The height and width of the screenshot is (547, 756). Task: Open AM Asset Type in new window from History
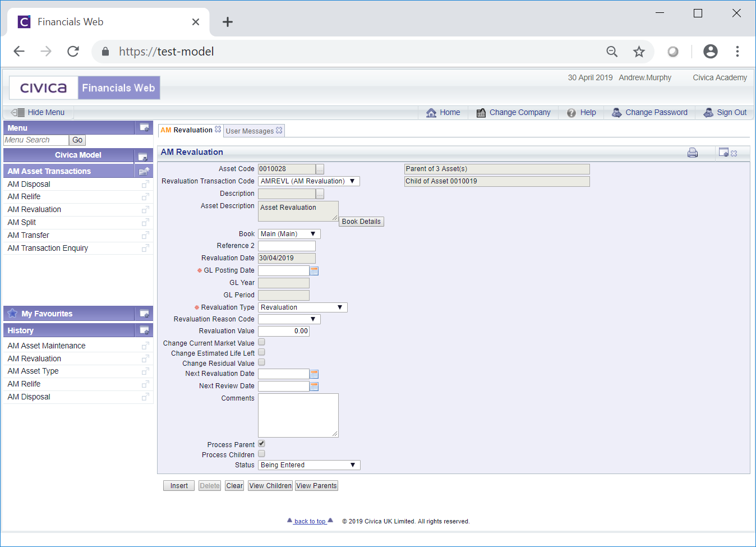pos(145,371)
